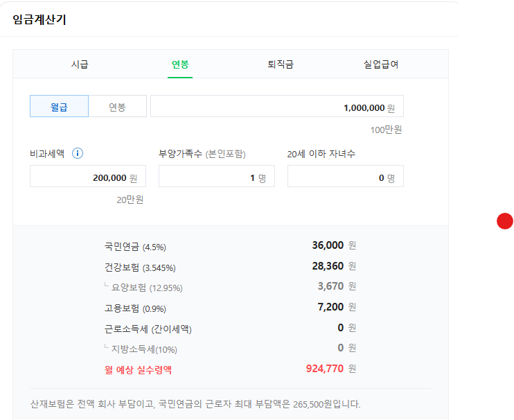Click the 요양보험 amount 3,670
514x420 pixels.
(x=330, y=286)
